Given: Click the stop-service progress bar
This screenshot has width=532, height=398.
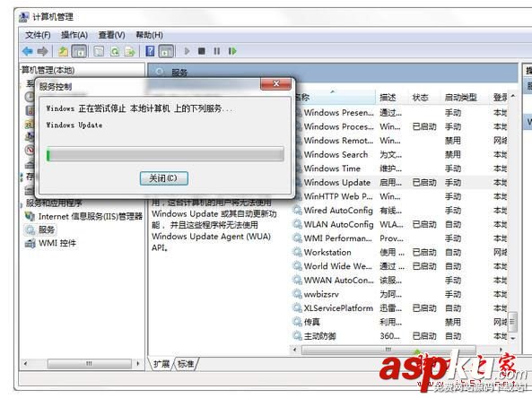Looking at the screenshot, I should tap(165, 154).
